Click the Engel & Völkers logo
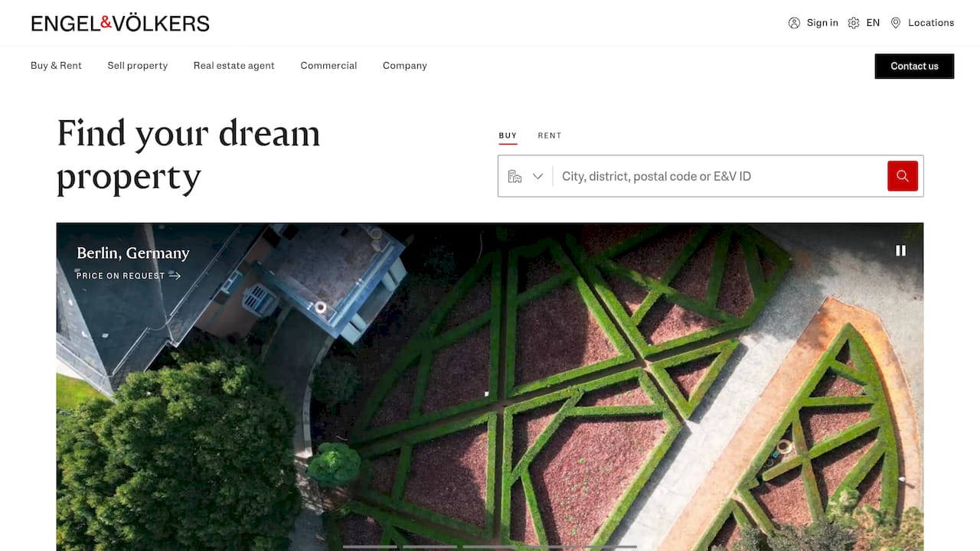The height and width of the screenshot is (551, 980). (120, 23)
